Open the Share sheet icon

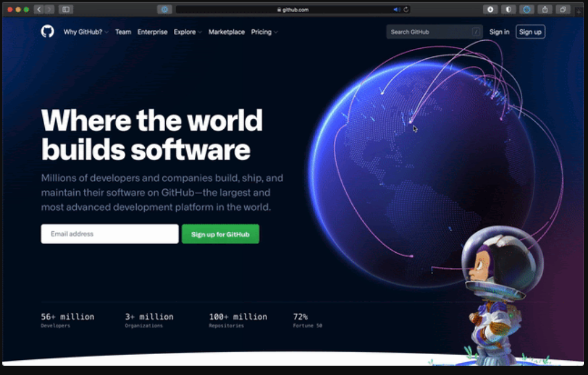pyautogui.click(x=545, y=9)
